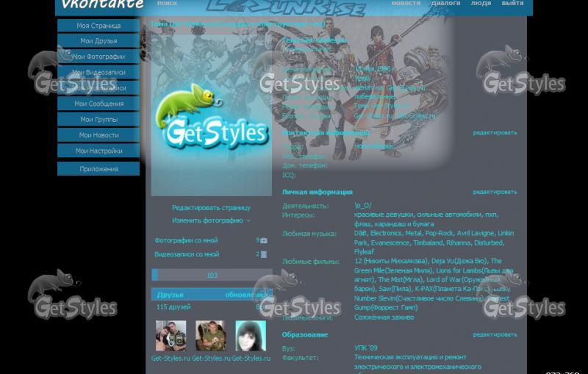Click the УПК '09 university link
The height and width of the screenshot is (374, 588).
point(365,348)
